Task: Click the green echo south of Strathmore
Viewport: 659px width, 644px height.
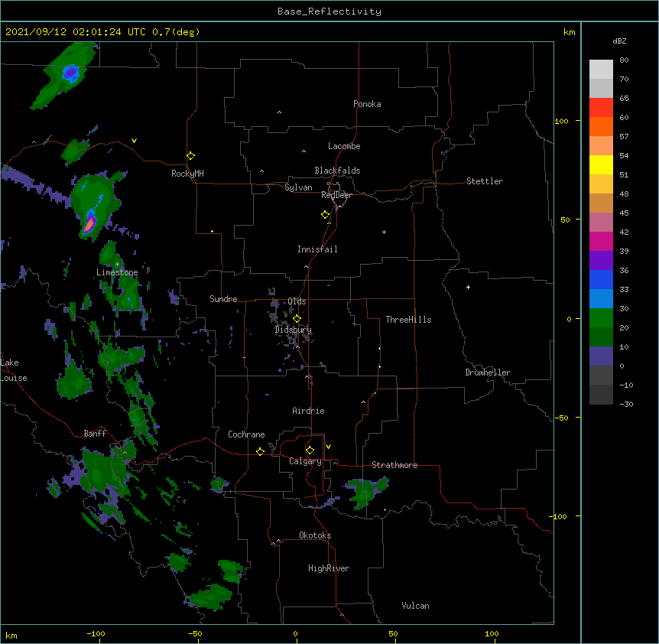Action: [364, 493]
